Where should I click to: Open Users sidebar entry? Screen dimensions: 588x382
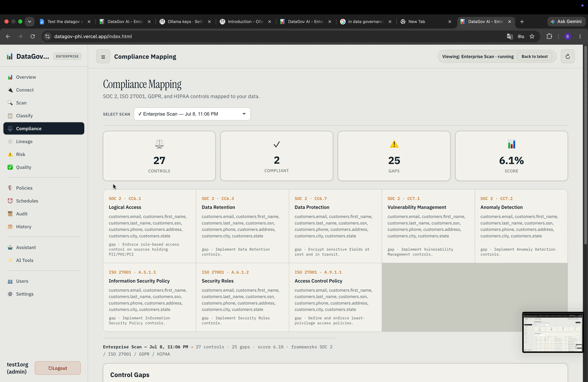point(44,281)
